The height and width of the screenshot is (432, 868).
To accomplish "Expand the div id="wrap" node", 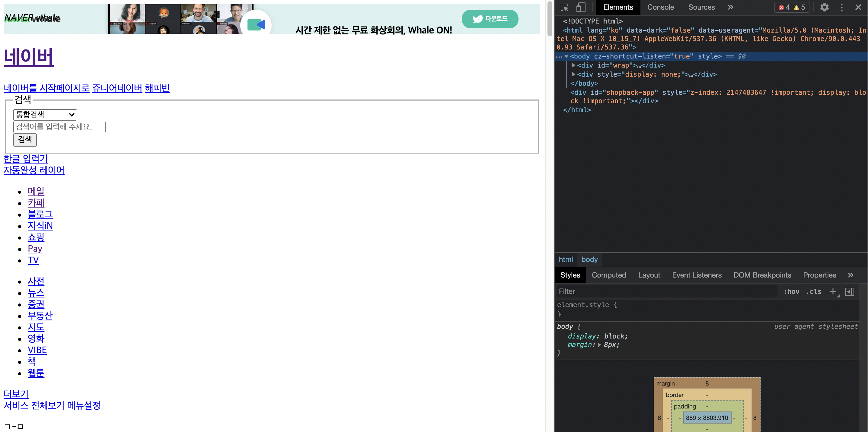I will pos(573,65).
